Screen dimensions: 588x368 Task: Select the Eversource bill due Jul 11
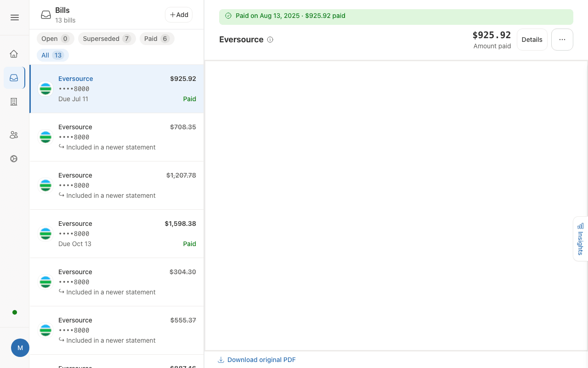pyautogui.click(x=117, y=89)
